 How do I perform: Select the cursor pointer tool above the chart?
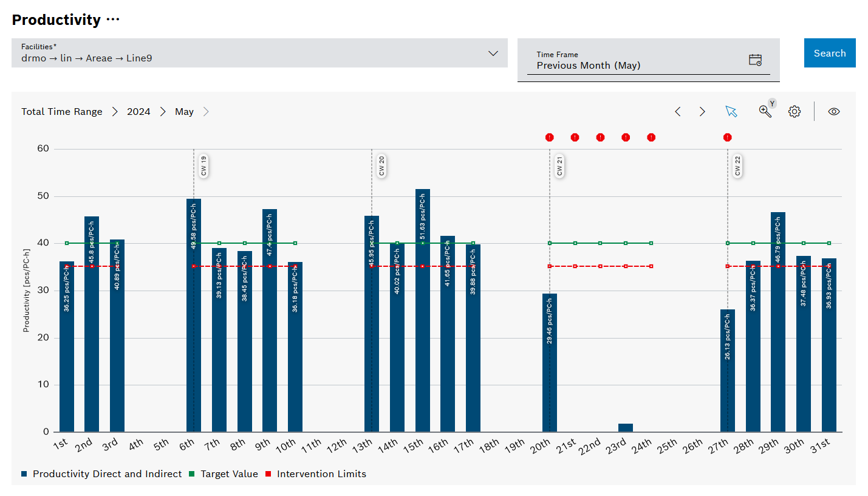coord(731,111)
